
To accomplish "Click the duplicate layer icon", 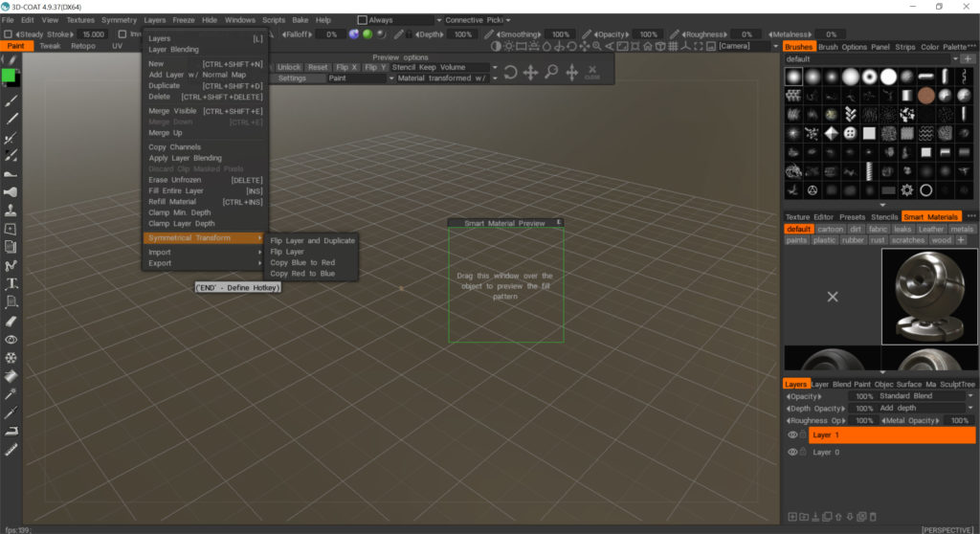I will coord(827,517).
